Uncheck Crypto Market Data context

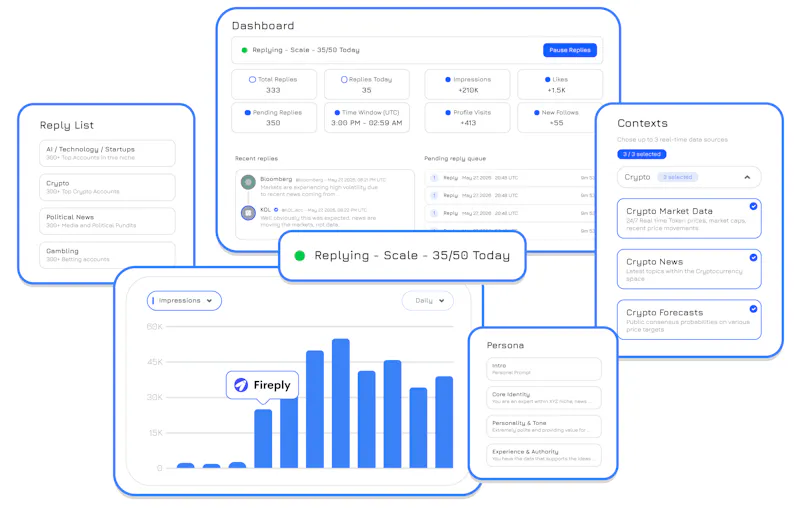(753, 206)
